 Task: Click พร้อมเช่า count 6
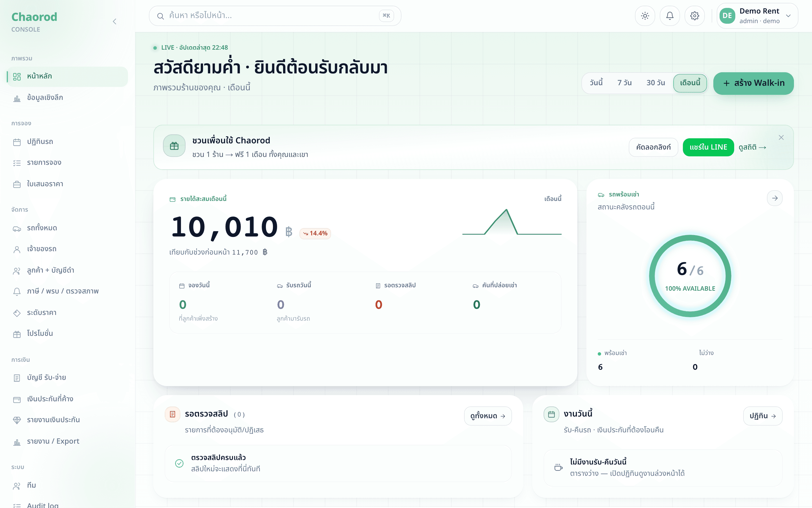pos(600,367)
